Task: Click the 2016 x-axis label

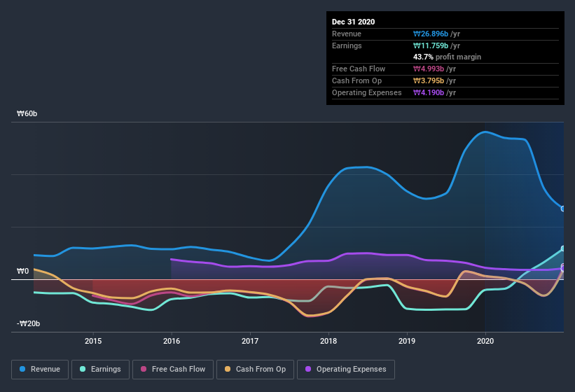Action: click(172, 341)
